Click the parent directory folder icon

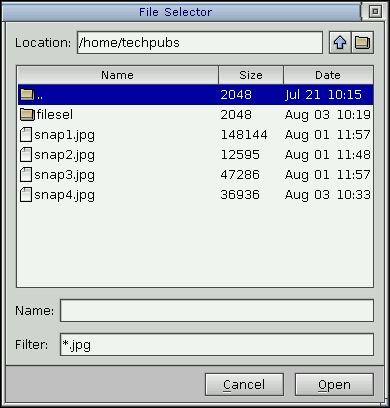27,95
